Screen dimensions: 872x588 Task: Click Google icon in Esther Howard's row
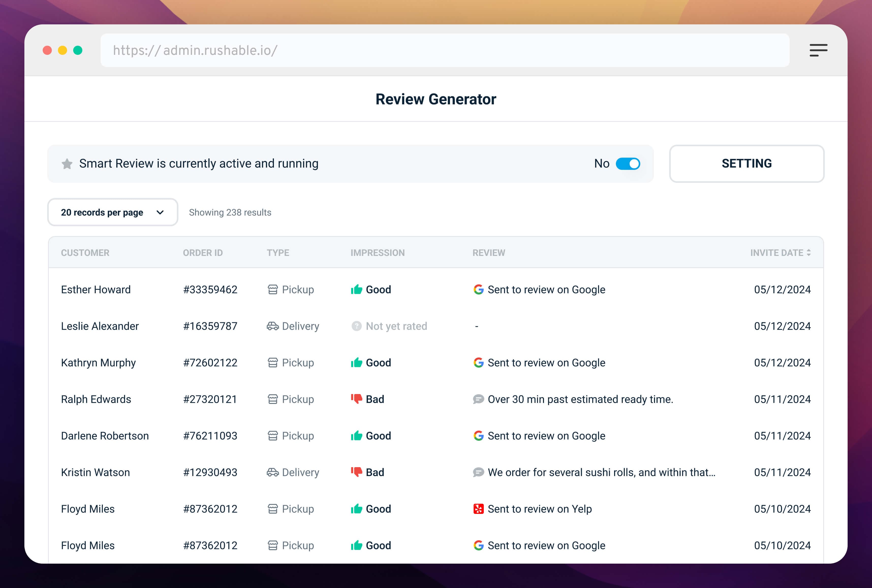tap(478, 289)
